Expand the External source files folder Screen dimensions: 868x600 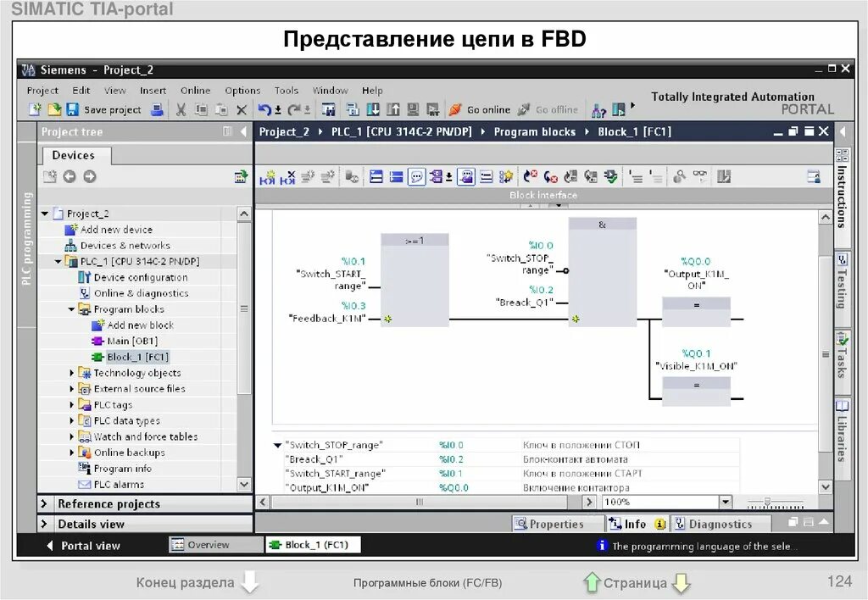tap(71, 389)
